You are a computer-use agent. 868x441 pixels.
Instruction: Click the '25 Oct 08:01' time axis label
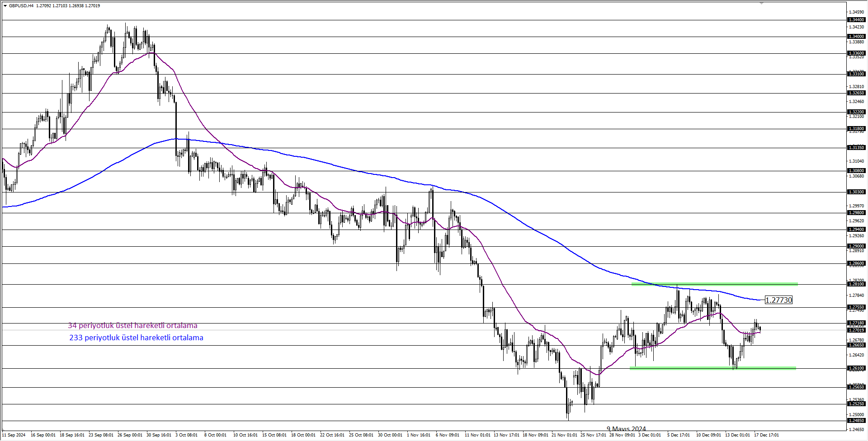[x=361, y=435]
